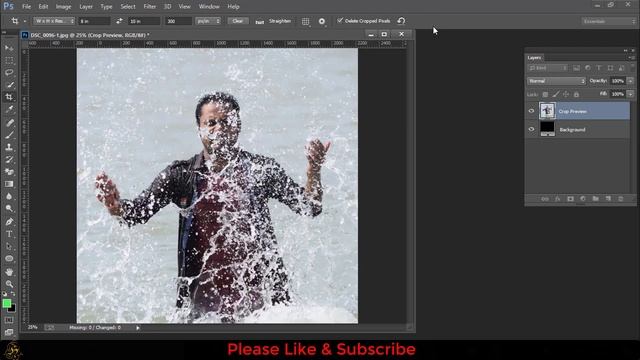Open additional crop settings gear
The image size is (640, 360).
click(x=322, y=21)
